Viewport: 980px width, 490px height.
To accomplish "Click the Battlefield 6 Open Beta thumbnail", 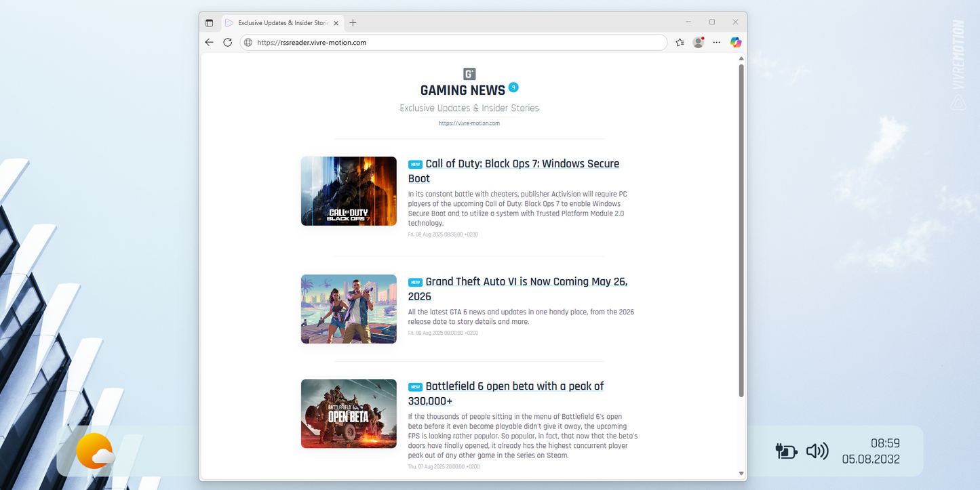I will coord(349,413).
